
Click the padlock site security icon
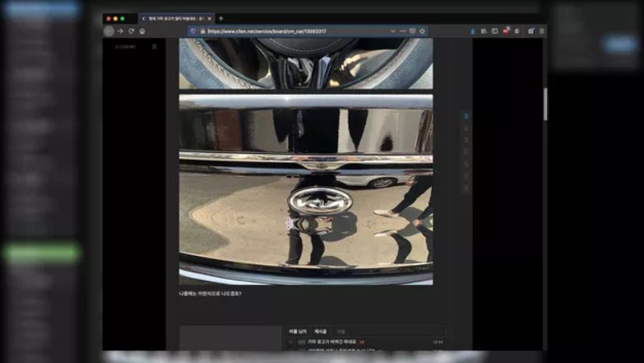click(x=202, y=31)
